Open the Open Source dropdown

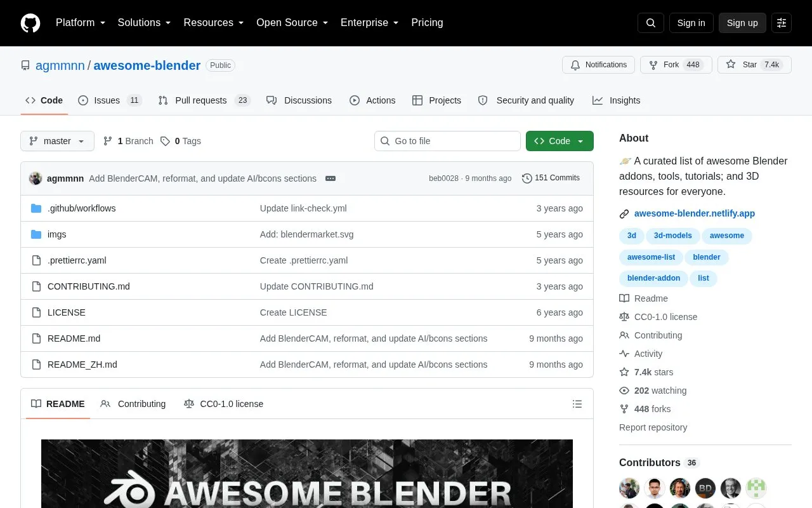[x=292, y=23]
